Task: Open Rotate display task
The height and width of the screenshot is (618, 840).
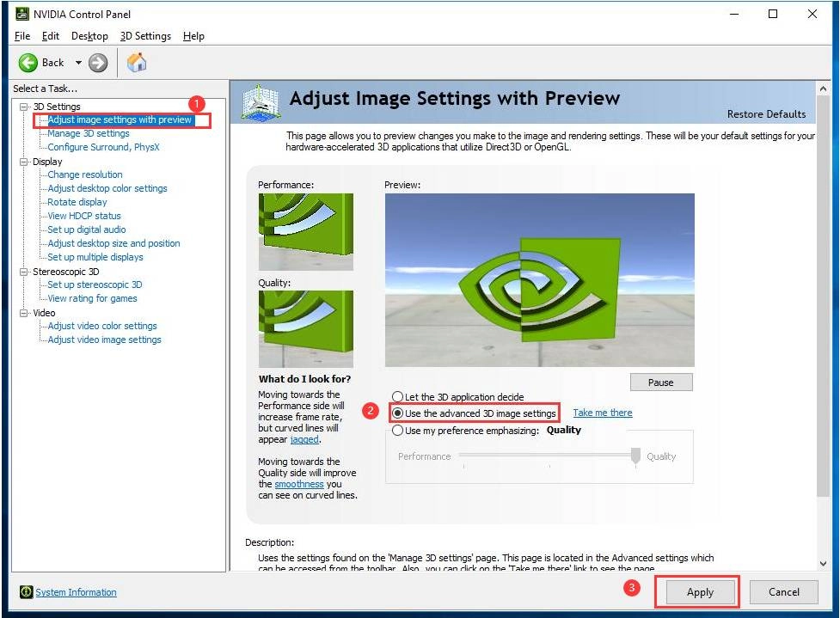Action: tap(77, 202)
